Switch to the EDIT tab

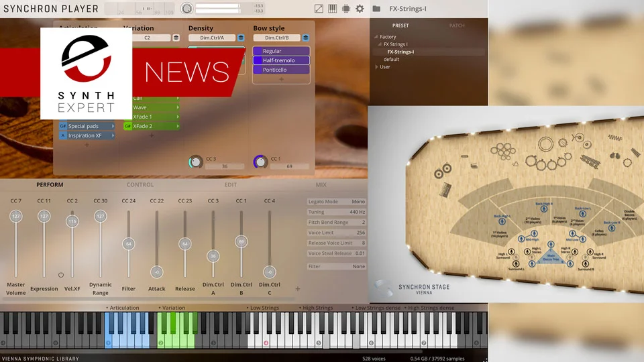[x=230, y=185]
